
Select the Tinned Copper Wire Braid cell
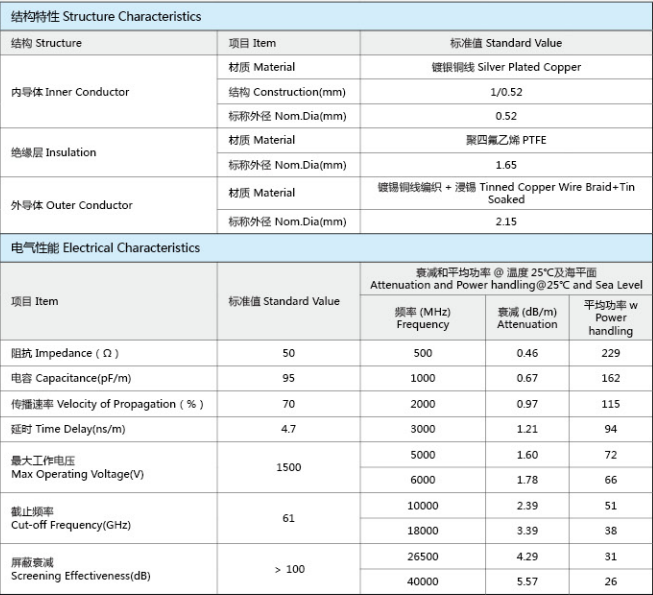point(506,193)
